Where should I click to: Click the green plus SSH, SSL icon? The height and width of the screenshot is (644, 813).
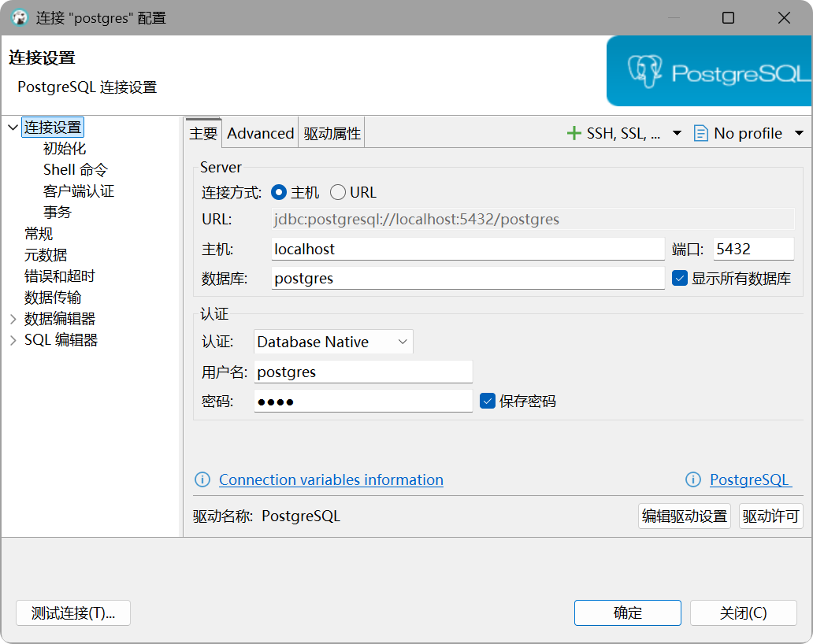coord(574,133)
